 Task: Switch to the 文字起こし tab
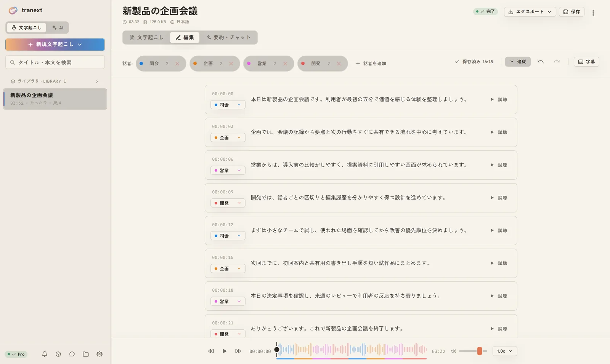tap(146, 37)
